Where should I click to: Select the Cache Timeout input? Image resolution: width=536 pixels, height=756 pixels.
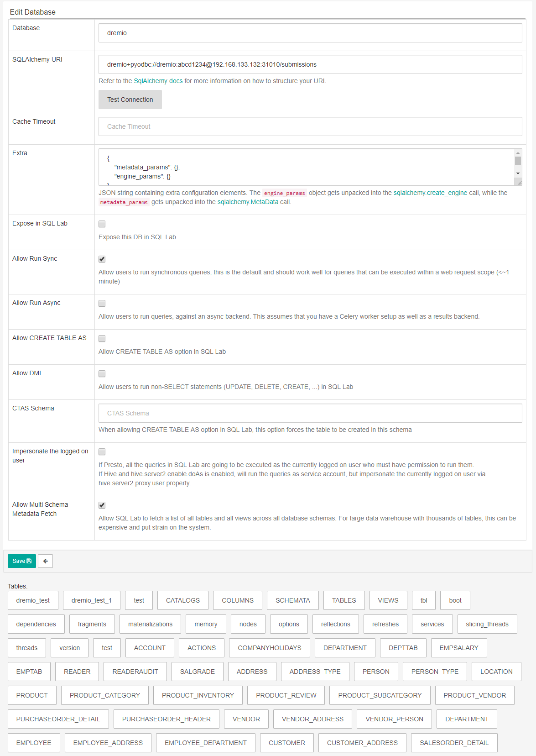coord(310,126)
